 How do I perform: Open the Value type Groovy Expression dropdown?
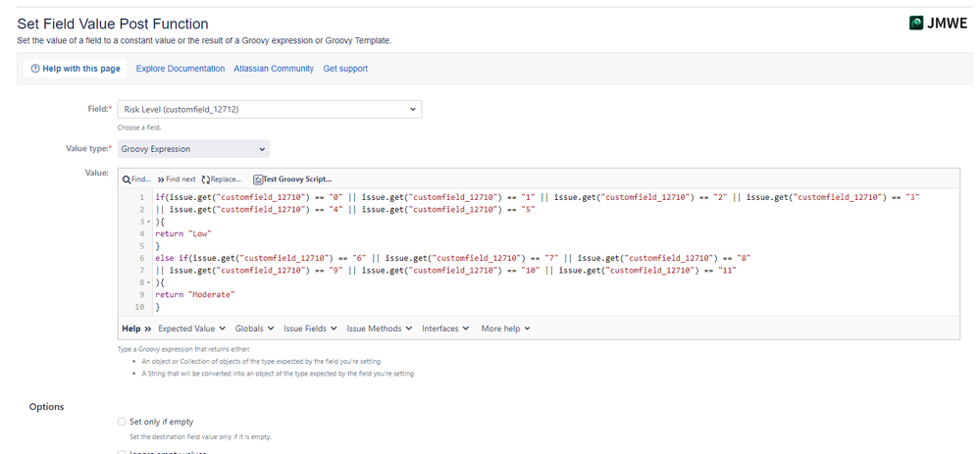pyautogui.click(x=194, y=149)
